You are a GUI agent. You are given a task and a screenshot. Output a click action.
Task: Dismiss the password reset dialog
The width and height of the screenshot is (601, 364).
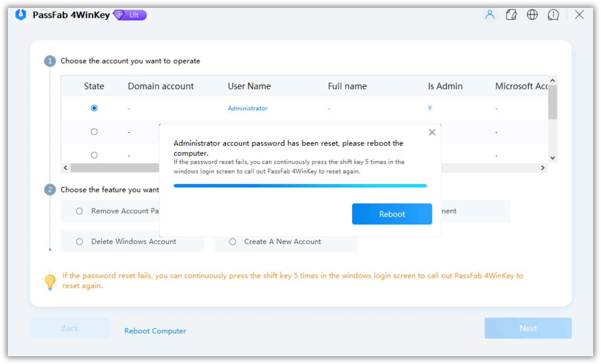coord(432,132)
